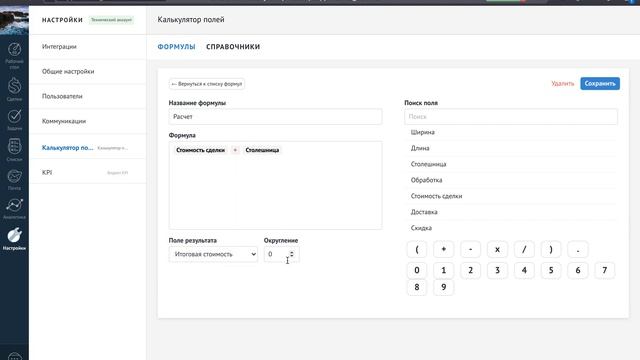This screenshot has width=640, height=360.
Task: Insert decimal point keypad button
Action: pos(578,249)
